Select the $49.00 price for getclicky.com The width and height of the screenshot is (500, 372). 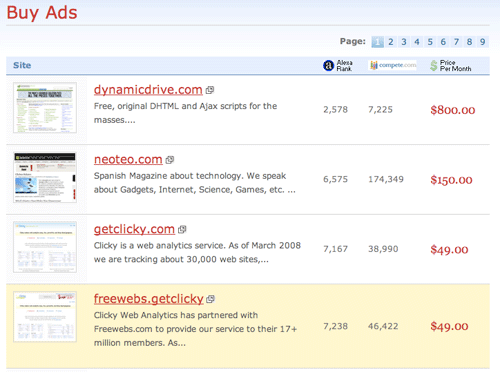pos(449,250)
